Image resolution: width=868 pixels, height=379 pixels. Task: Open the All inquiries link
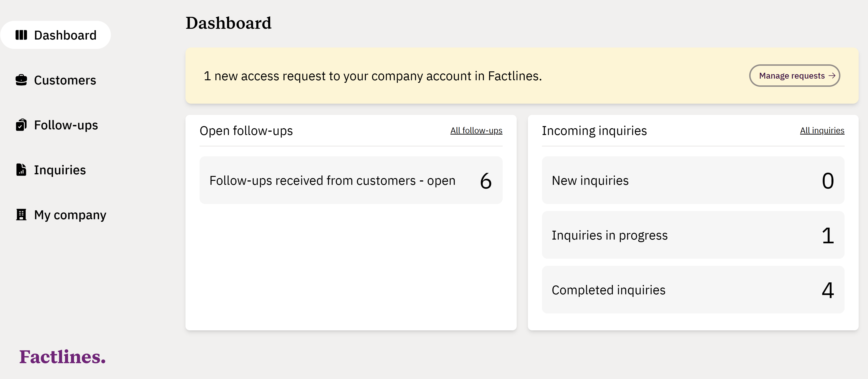(x=822, y=131)
